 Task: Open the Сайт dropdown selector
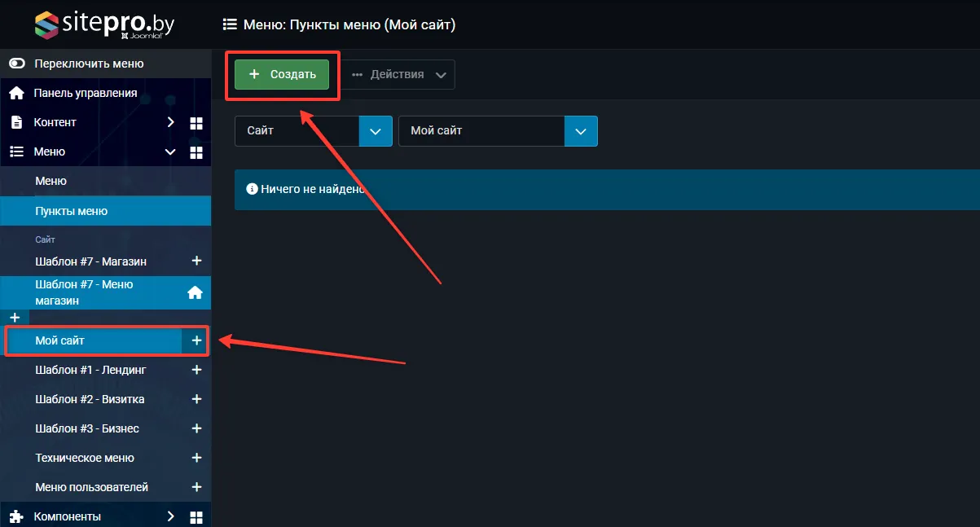(x=313, y=131)
